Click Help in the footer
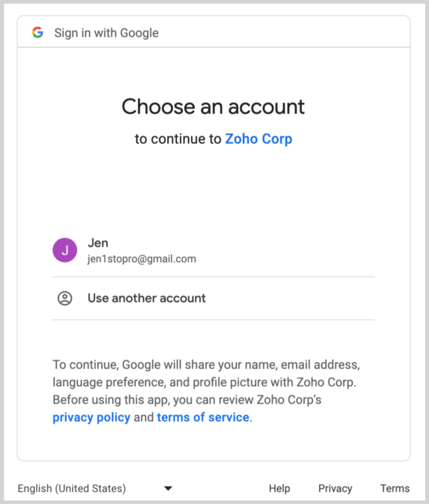The width and height of the screenshot is (429, 504). pos(279,488)
